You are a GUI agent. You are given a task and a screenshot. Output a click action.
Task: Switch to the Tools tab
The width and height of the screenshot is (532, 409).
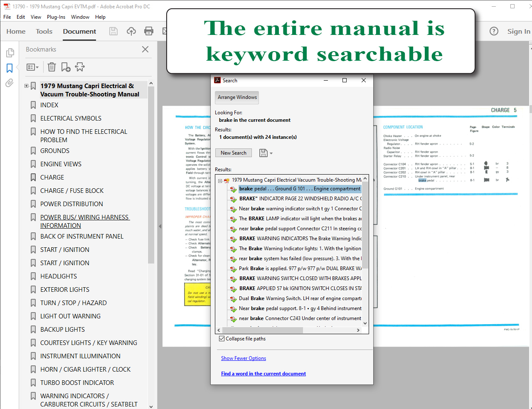(44, 31)
